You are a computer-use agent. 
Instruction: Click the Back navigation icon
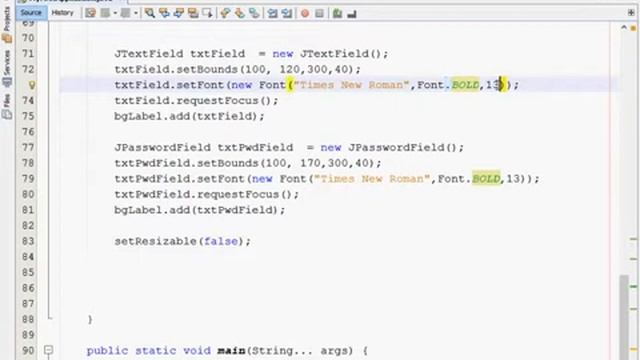point(105,13)
